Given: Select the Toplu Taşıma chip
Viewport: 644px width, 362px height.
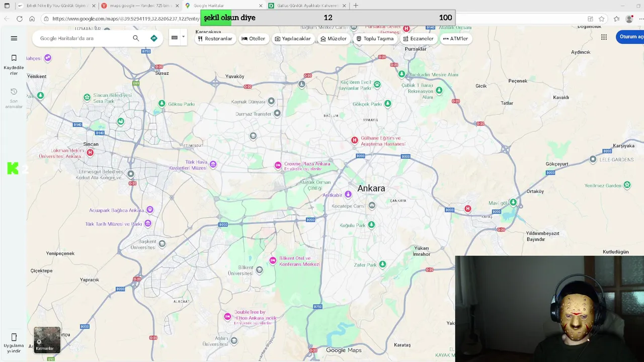Looking at the screenshot, I should [x=375, y=39].
